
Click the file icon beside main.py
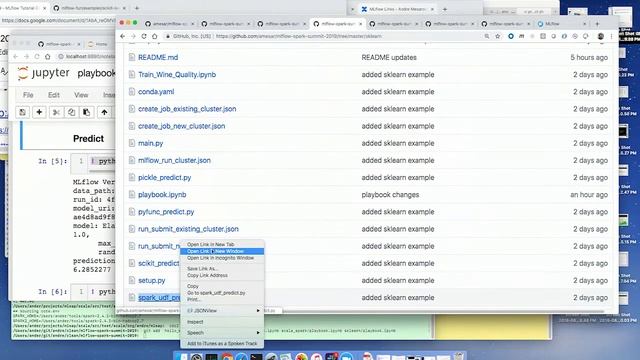tap(131, 143)
